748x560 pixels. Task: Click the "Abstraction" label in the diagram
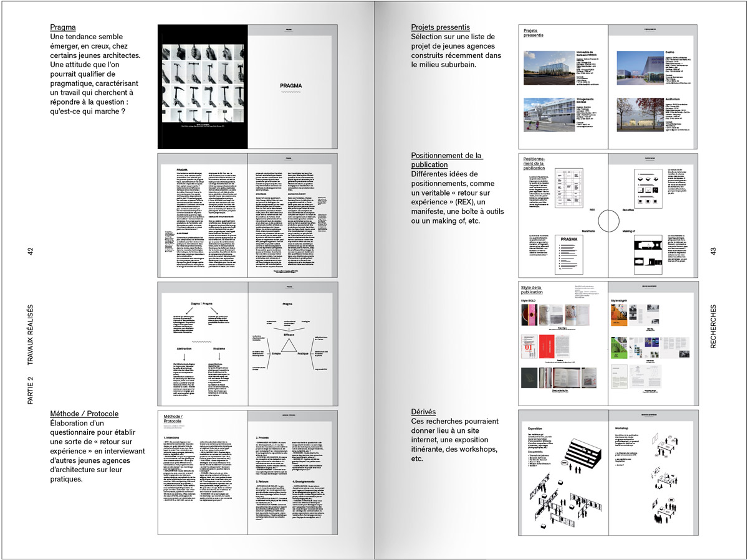coord(185,349)
